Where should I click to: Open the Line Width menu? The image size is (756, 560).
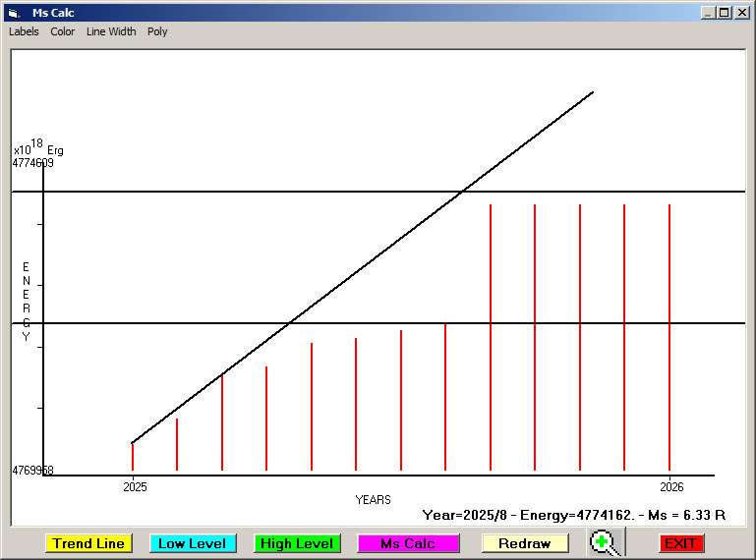pos(111,31)
